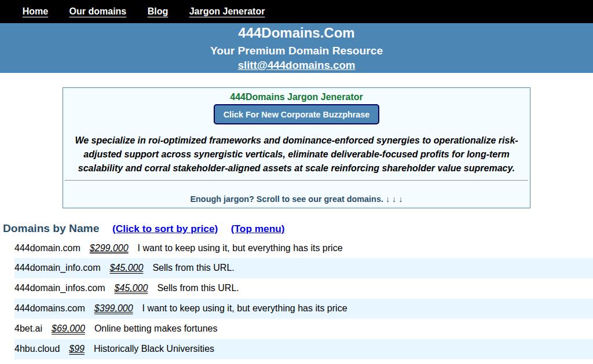Open Jargon Jenerator in top navigation
593x364 pixels.
[226, 12]
